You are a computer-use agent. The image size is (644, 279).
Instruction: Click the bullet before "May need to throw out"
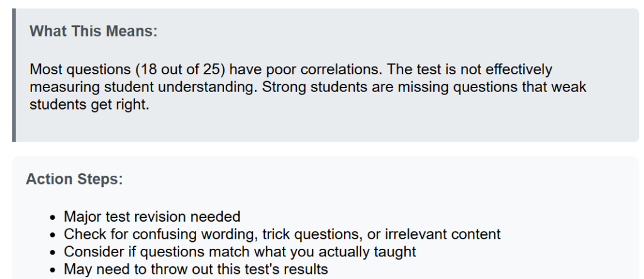pos(52,270)
